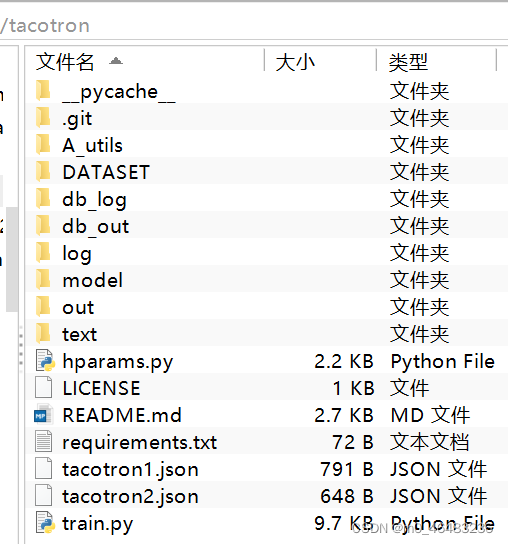Image resolution: width=508 pixels, height=544 pixels.
Task: Click the 2.7 KB size of README.md
Action: (x=344, y=415)
